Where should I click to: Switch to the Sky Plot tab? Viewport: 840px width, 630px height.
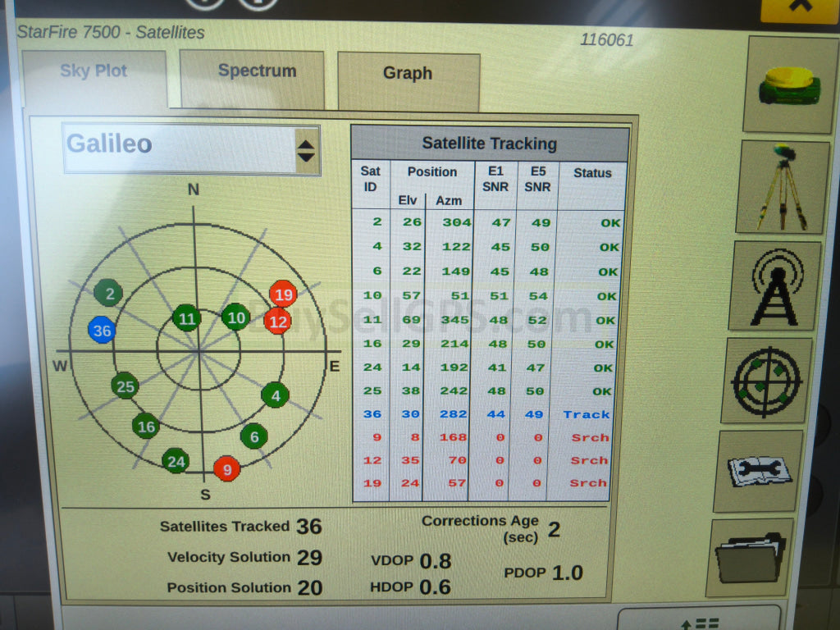pyautogui.click(x=94, y=79)
